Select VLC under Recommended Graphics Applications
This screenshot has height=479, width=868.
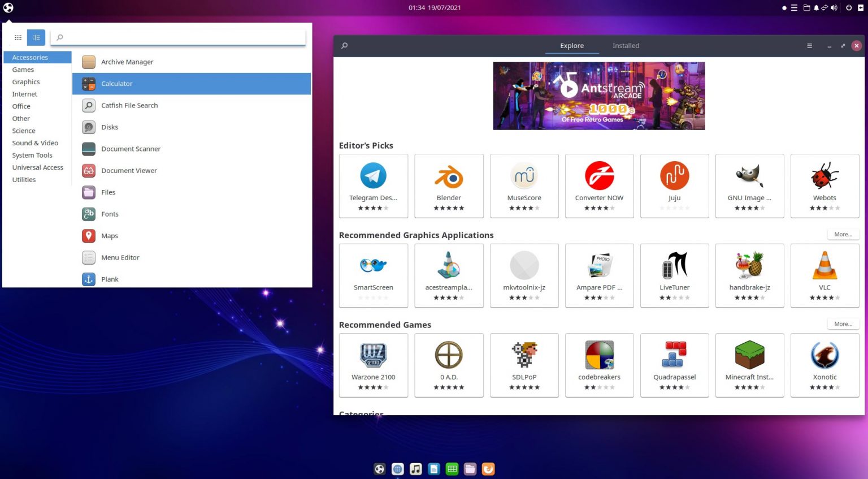coord(824,274)
